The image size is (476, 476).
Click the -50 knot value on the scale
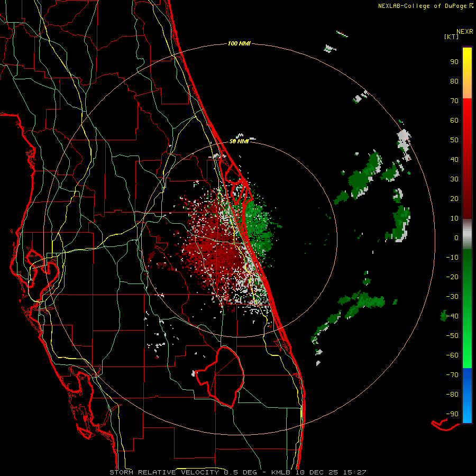click(452, 336)
